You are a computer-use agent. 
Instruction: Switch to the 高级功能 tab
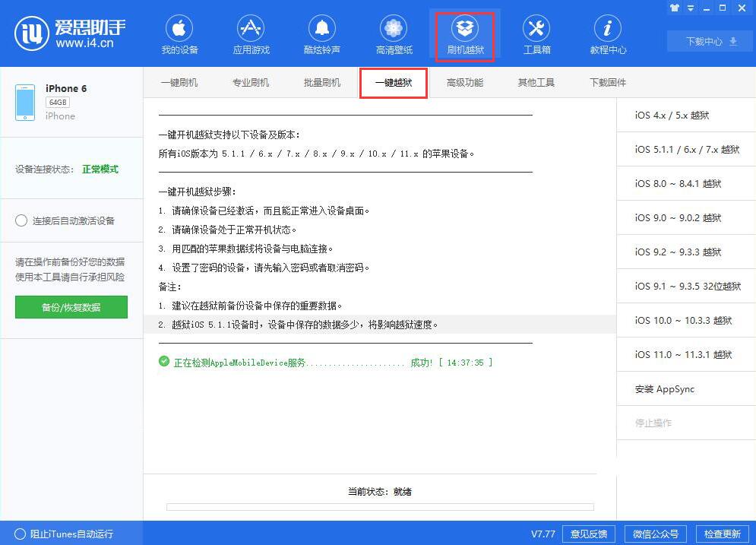tap(464, 82)
